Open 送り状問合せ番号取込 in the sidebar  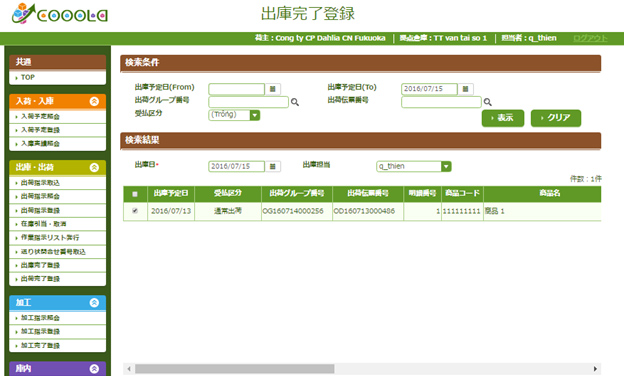pyautogui.click(x=58, y=252)
